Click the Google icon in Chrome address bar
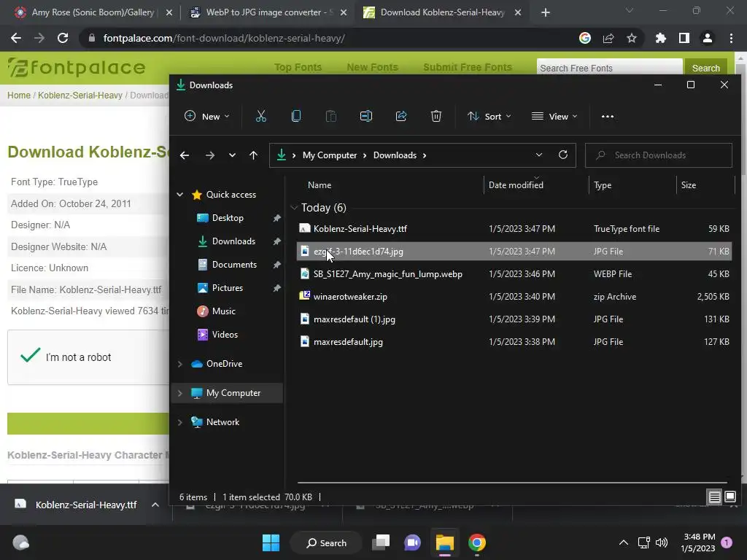The width and height of the screenshot is (747, 560). tap(585, 38)
